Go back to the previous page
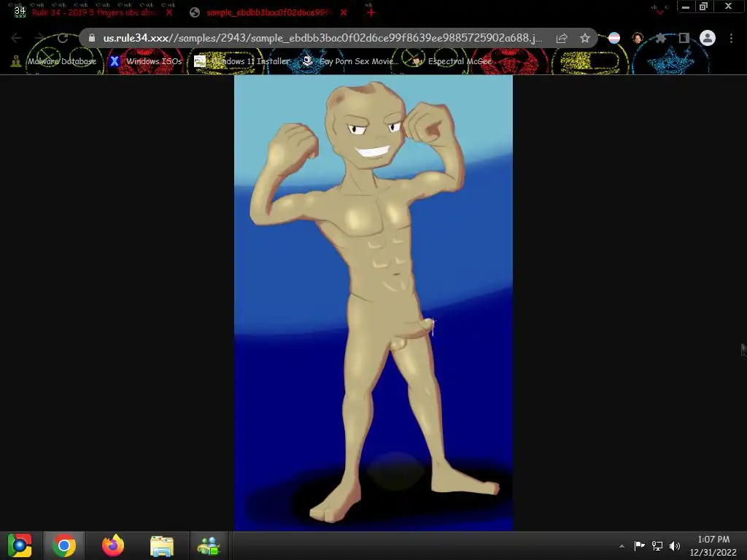 click(16, 38)
